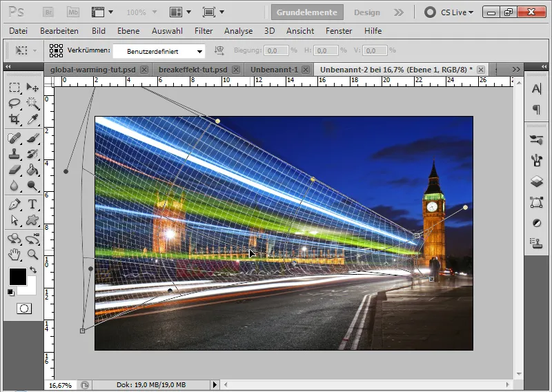
Task: Close the Unbenannt-2 document tab
Action: 481,70
